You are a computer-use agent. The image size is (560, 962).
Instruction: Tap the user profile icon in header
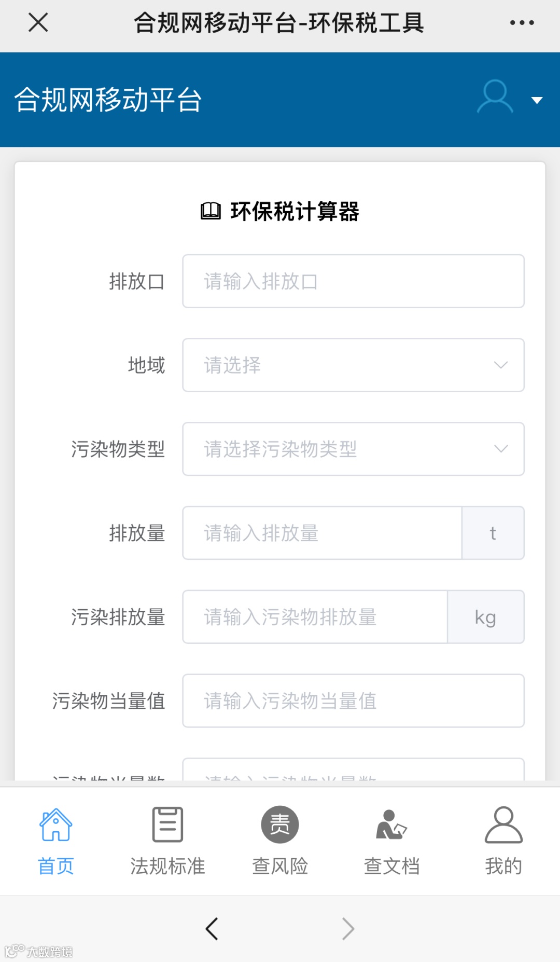(x=495, y=97)
